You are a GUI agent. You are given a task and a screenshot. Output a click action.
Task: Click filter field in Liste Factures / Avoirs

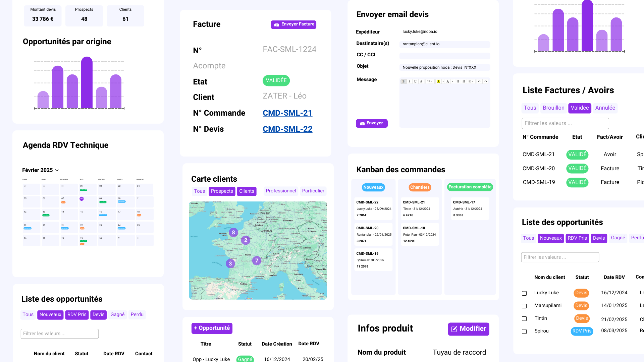565,123
